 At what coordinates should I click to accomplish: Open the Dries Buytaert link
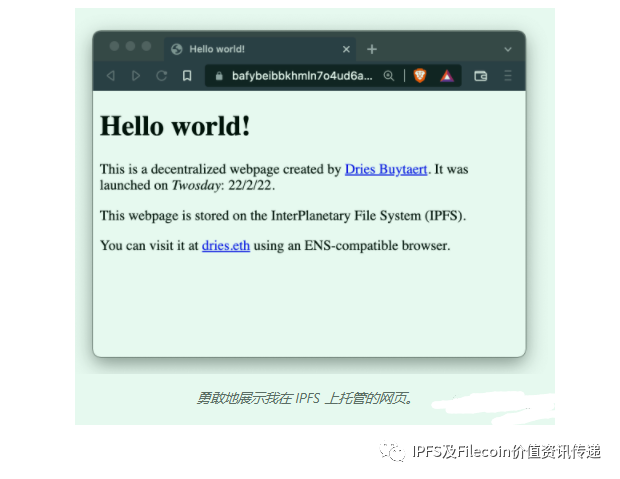click(386, 169)
